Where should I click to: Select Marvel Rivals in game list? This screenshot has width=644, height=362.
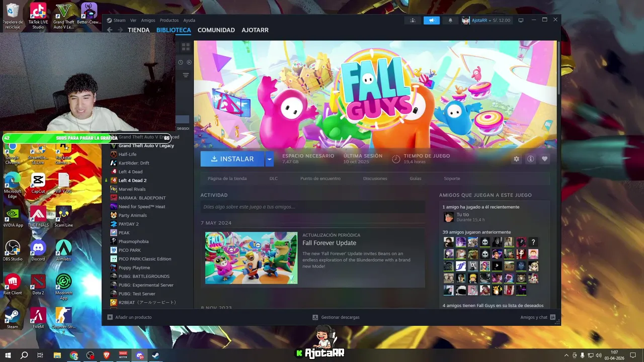(x=132, y=189)
